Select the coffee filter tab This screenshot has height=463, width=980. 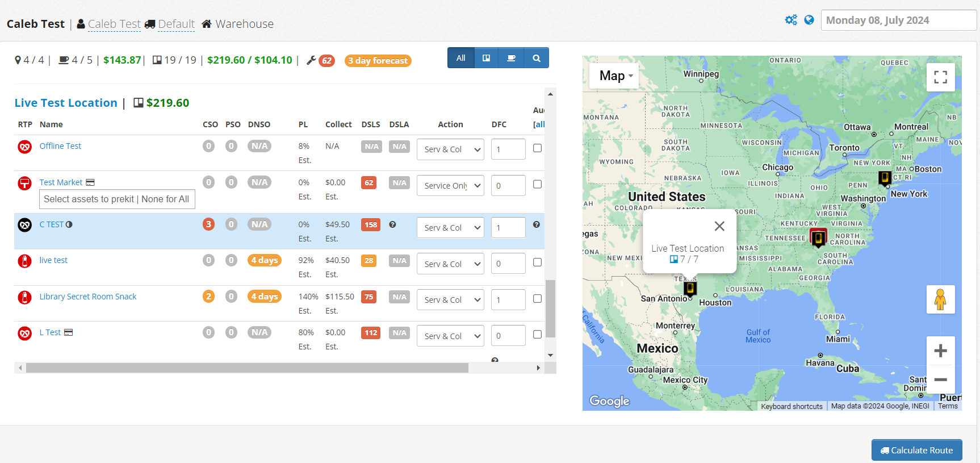[x=511, y=58]
